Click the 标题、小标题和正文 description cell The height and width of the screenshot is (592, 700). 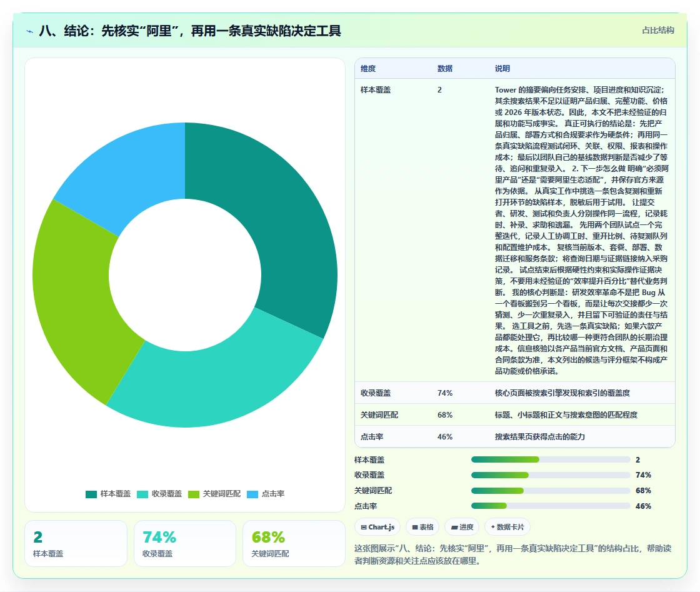coord(566,414)
